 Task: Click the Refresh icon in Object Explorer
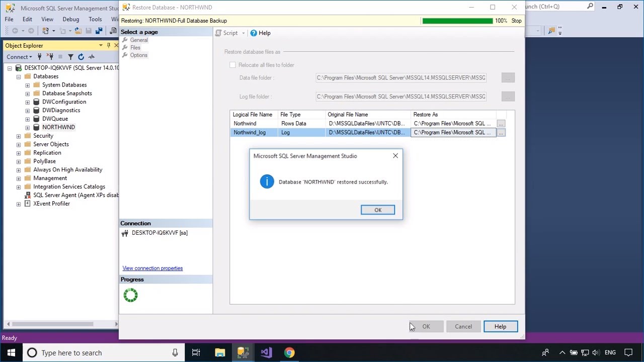[81, 57]
